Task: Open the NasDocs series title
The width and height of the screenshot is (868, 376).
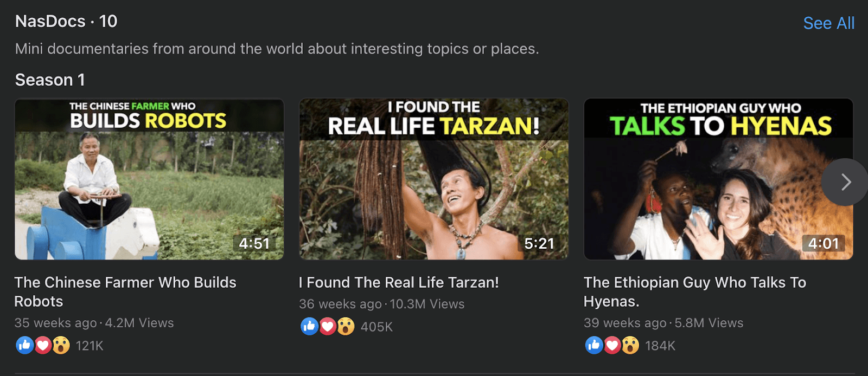Action: [x=50, y=21]
